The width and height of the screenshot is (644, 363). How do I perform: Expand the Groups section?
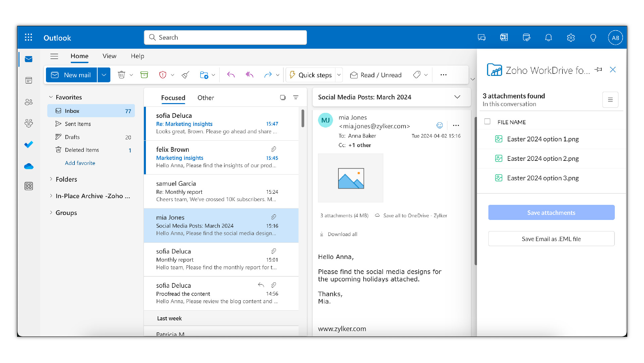51,212
